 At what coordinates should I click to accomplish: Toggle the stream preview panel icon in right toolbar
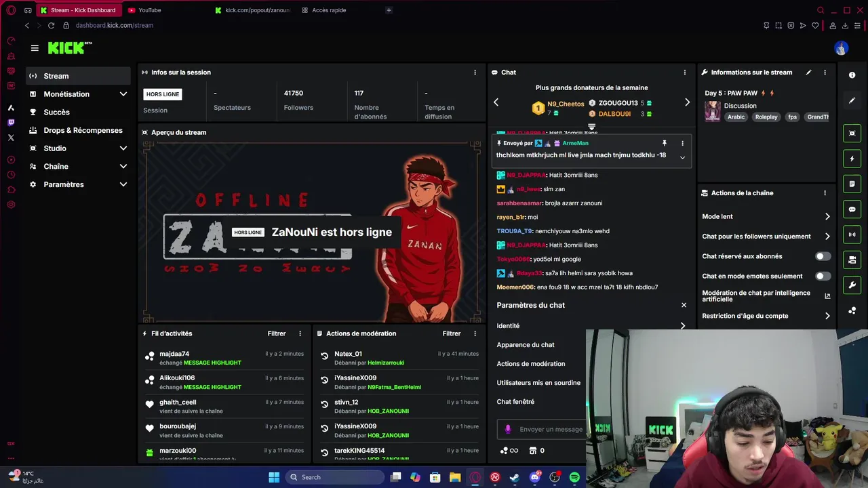pyautogui.click(x=852, y=134)
